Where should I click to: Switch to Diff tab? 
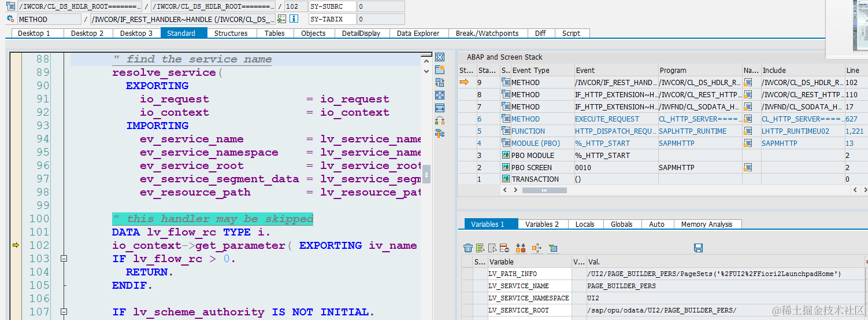click(x=540, y=33)
